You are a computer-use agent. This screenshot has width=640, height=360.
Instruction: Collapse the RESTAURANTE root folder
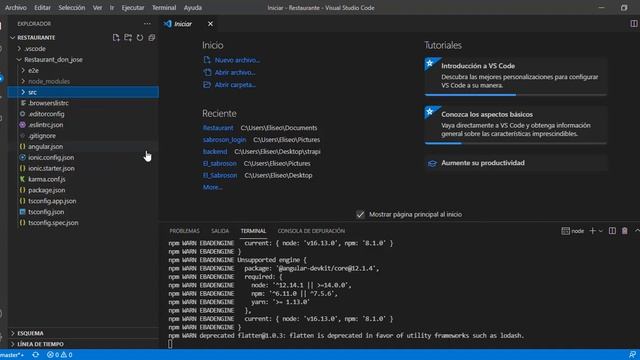point(83,38)
